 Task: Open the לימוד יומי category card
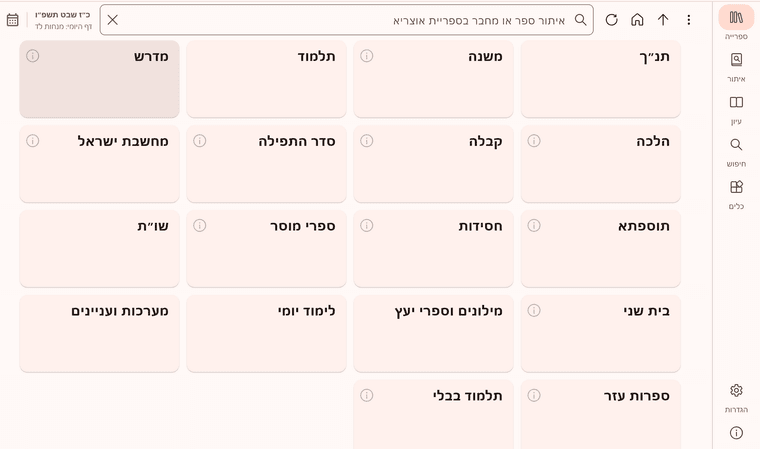(266, 333)
